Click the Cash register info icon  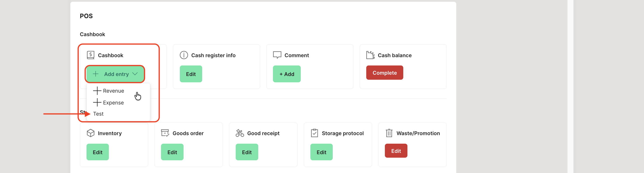pos(184,55)
